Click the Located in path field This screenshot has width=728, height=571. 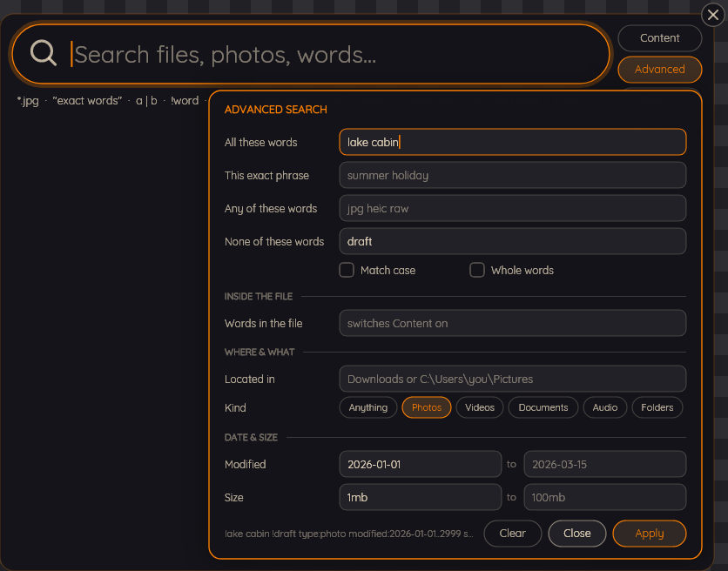click(513, 379)
